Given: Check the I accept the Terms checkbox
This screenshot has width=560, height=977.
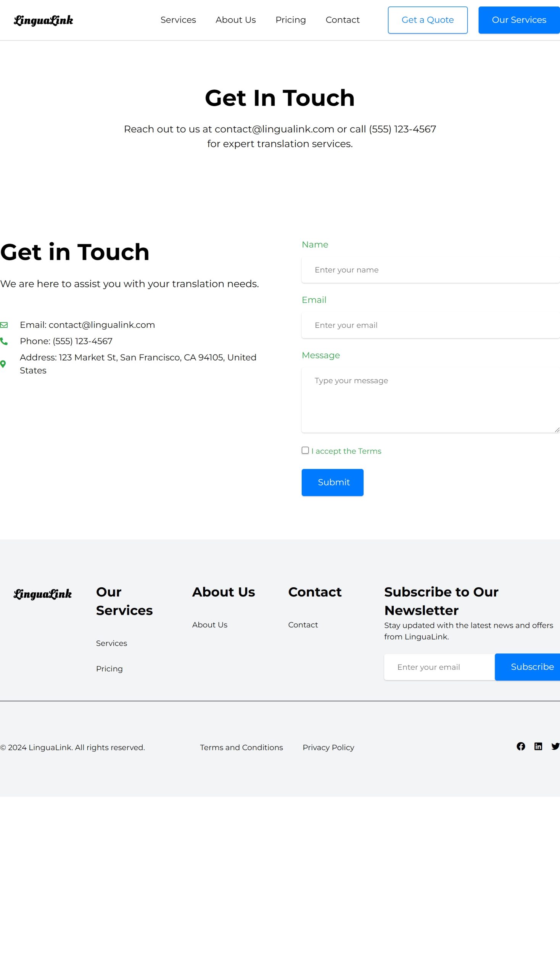Looking at the screenshot, I should (306, 450).
